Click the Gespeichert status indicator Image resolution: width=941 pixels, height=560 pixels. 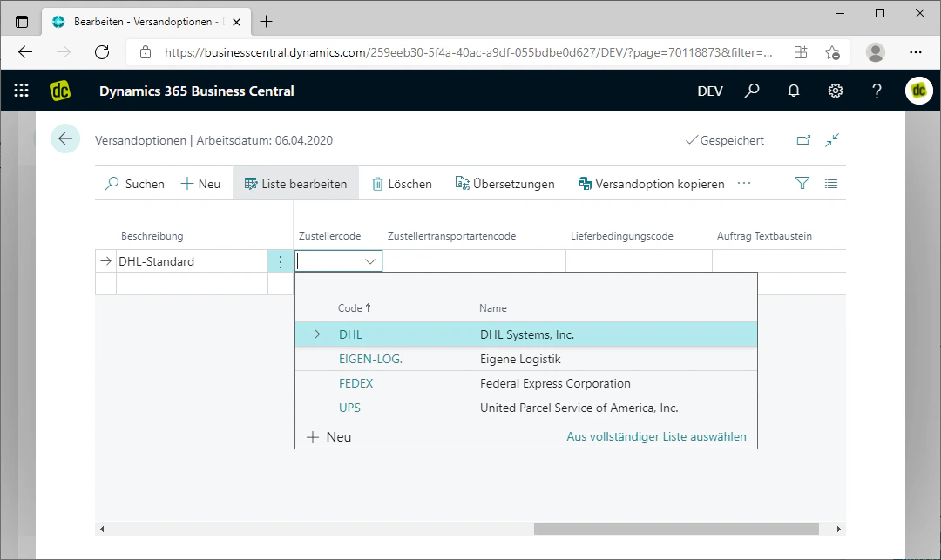(x=725, y=140)
